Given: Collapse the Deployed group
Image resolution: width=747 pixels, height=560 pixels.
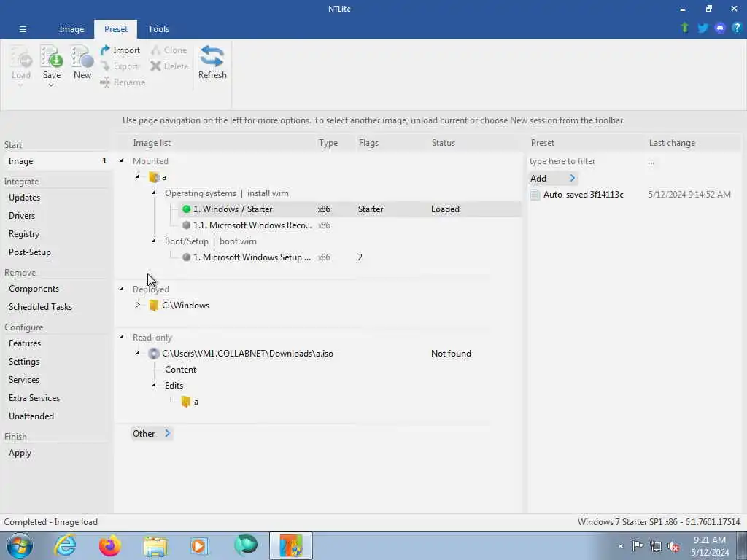Looking at the screenshot, I should point(122,289).
